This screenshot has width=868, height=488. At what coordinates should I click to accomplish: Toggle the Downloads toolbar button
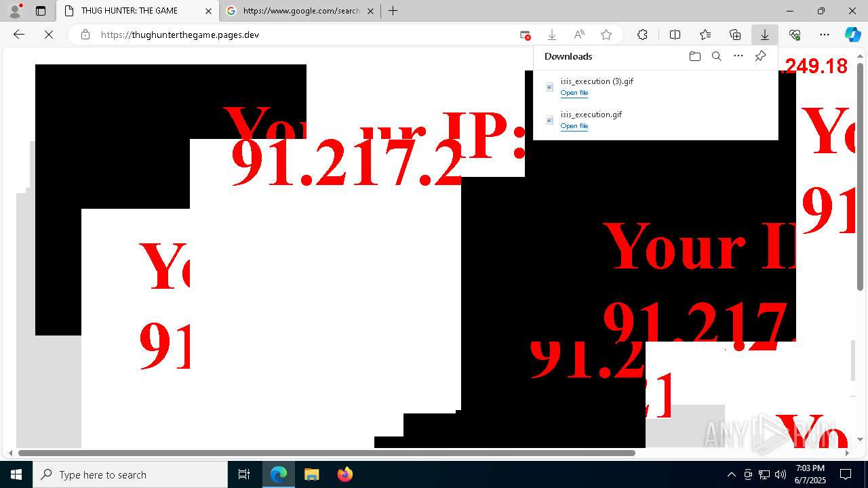coord(764,35)
